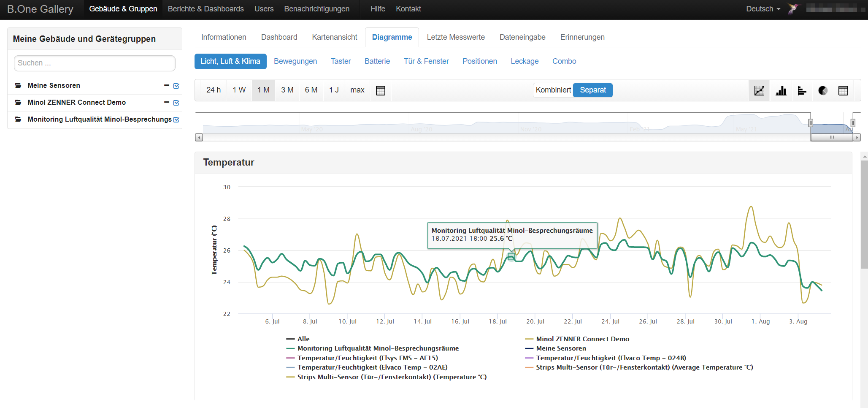Viewport: 868px width, 408px height.
Task: Toggle the Meine Sensoren checkbox
Action: coord(176,86)
